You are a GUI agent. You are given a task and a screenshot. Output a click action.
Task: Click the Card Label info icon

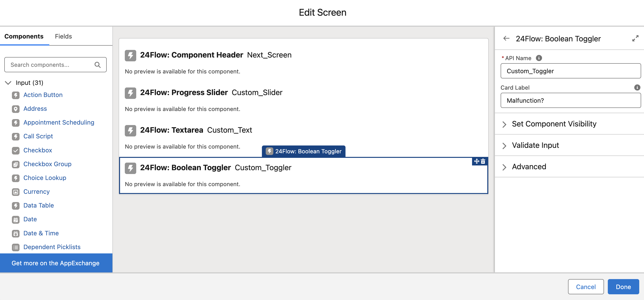click(x=637, y=87)
